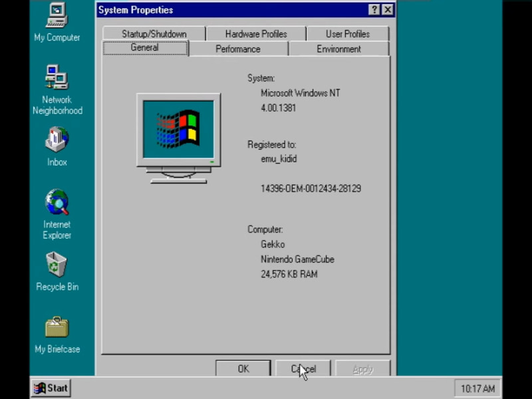
Task: Click the Windows monitor logo image
Action: point(178,138)
